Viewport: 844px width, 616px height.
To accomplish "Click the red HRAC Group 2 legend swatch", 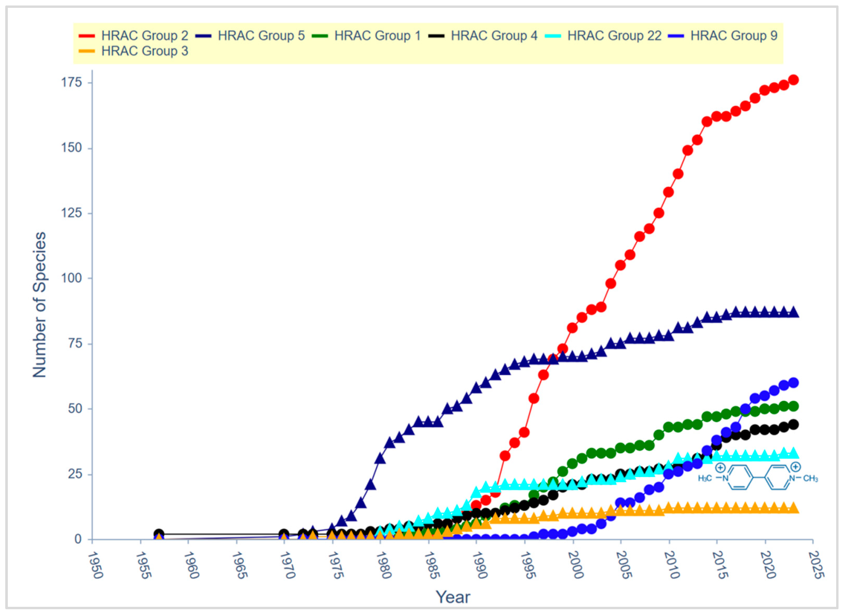I will (x=87, y=36).
